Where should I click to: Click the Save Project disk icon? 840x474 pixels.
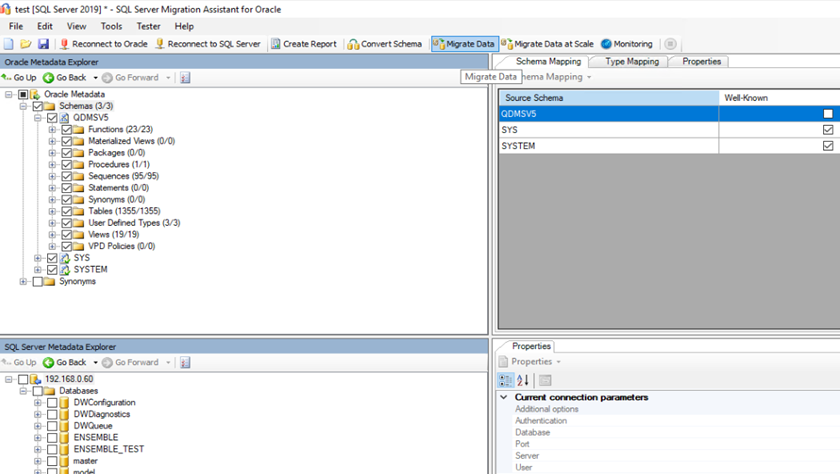(x=43, y=44)
